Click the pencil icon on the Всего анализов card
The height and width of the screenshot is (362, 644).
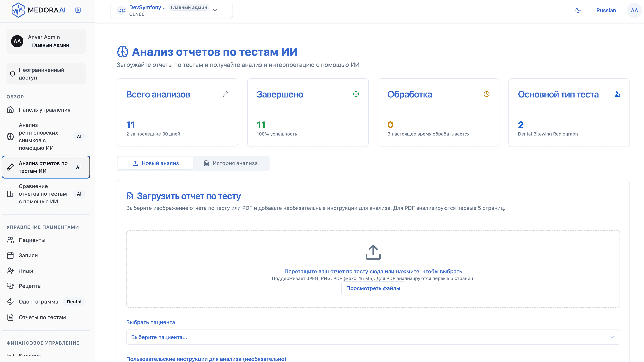click(225, 94)
